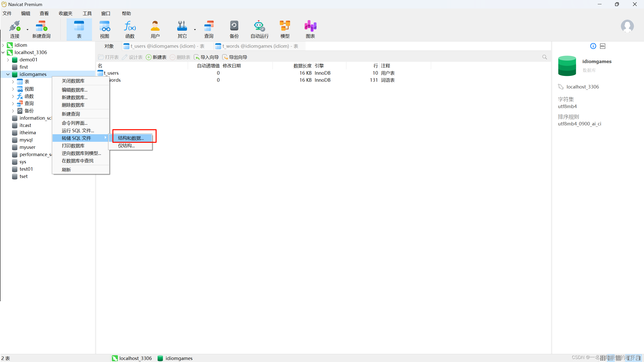Image resolution: width=644 pixels, height=362 pixels.
Task: Select the itcast database
Action: [x=25, y=125]
